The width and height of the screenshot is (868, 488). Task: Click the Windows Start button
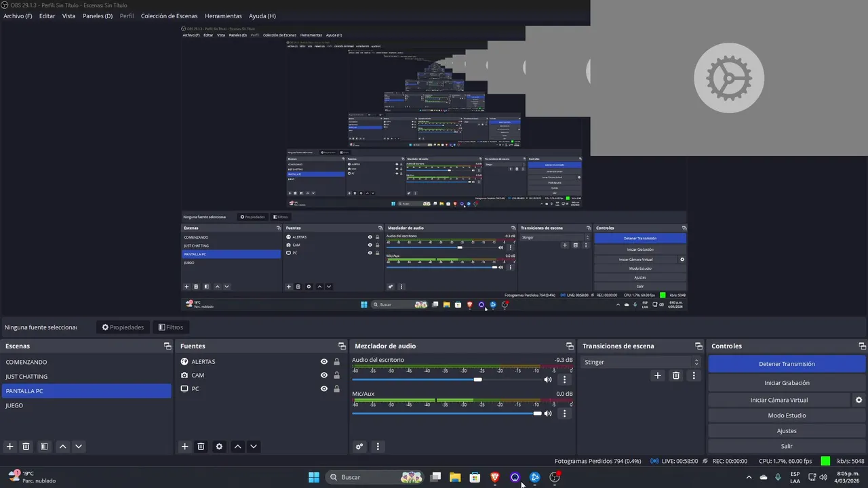tap(314, 477)
